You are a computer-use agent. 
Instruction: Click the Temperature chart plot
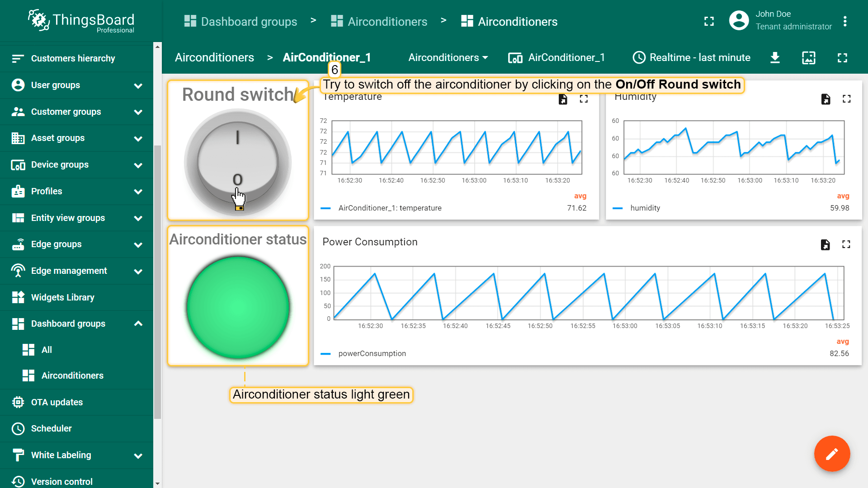coord(457,147)
